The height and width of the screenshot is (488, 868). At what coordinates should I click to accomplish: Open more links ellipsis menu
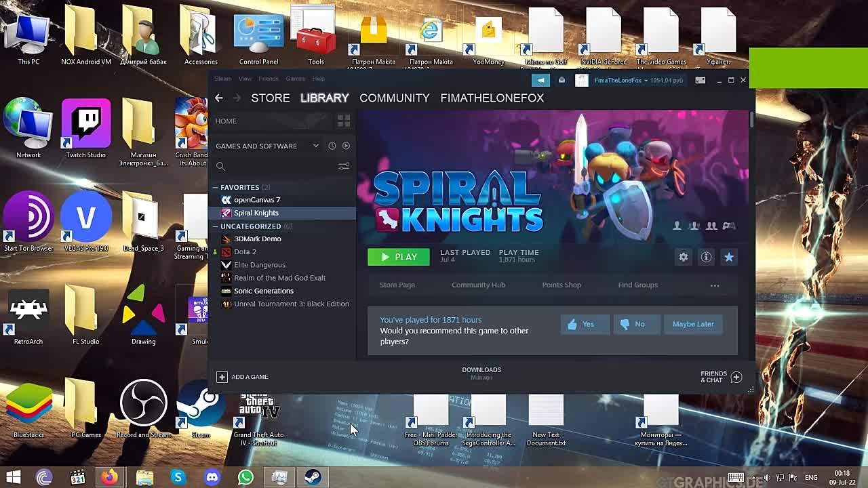(x=715, y=285)
